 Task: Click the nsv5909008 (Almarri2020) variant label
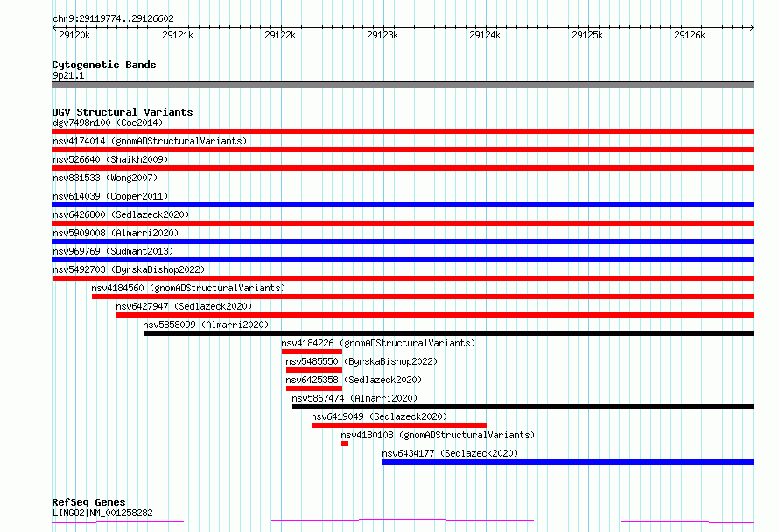click(116, 233)
